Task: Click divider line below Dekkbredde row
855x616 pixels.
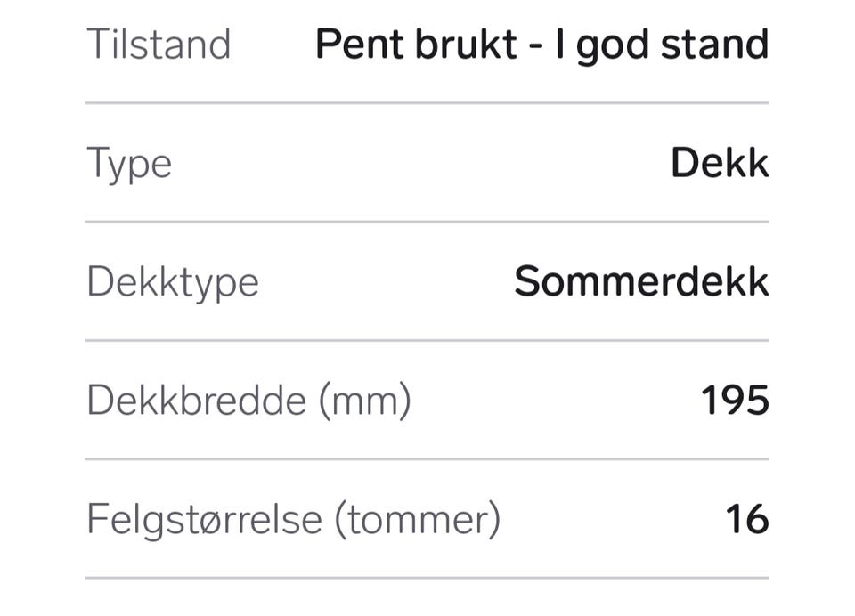Action: (427, 459)
